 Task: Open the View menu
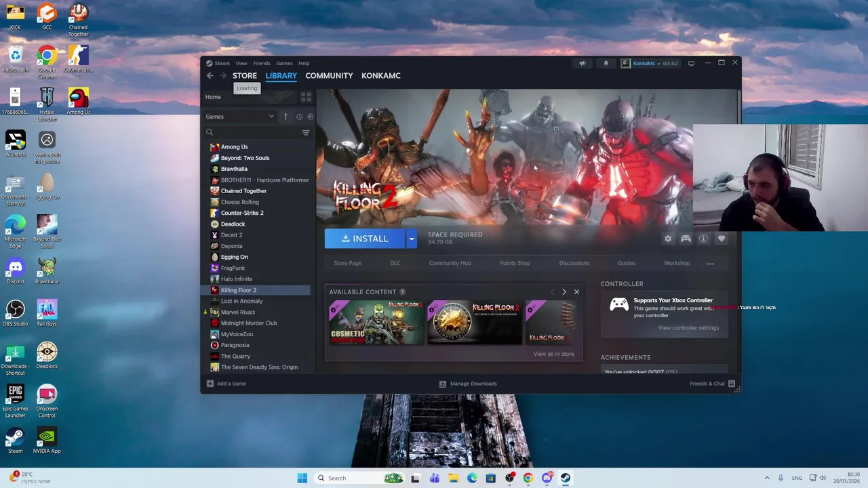[x=241, y=63]
